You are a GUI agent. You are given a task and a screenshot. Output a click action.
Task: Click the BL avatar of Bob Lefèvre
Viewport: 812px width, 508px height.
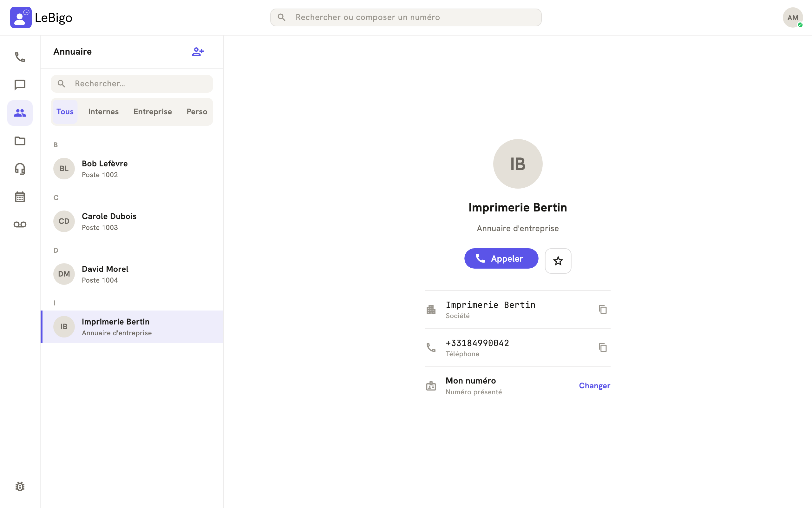tap(64, 169)
